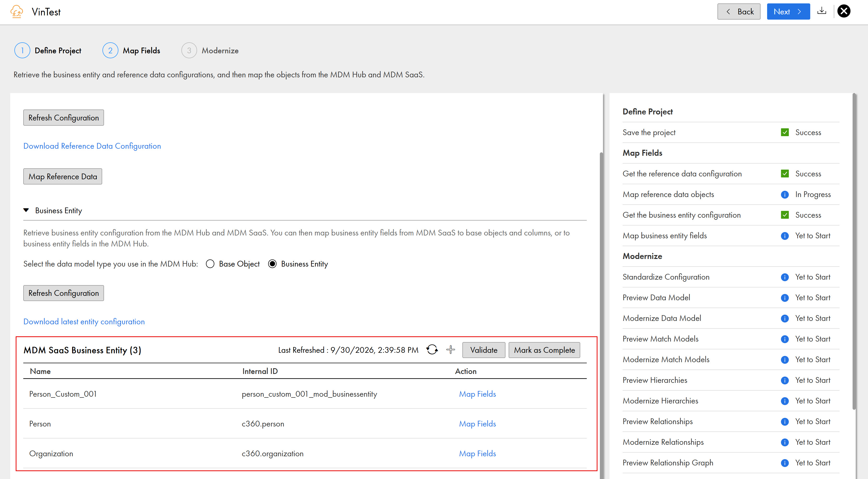
Task: Click info icon next to Preview Match Models
Action: tap(785, 339)
